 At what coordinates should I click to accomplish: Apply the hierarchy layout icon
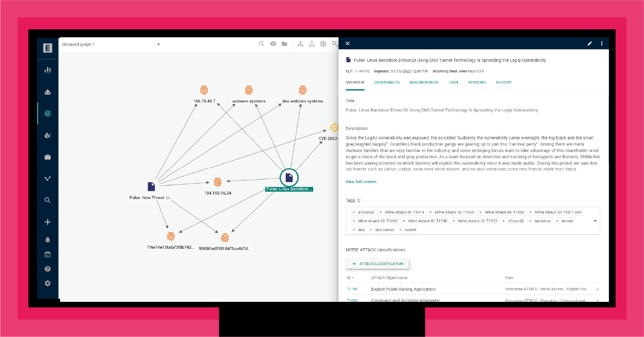pyautogui.click(x=312, y=43)
